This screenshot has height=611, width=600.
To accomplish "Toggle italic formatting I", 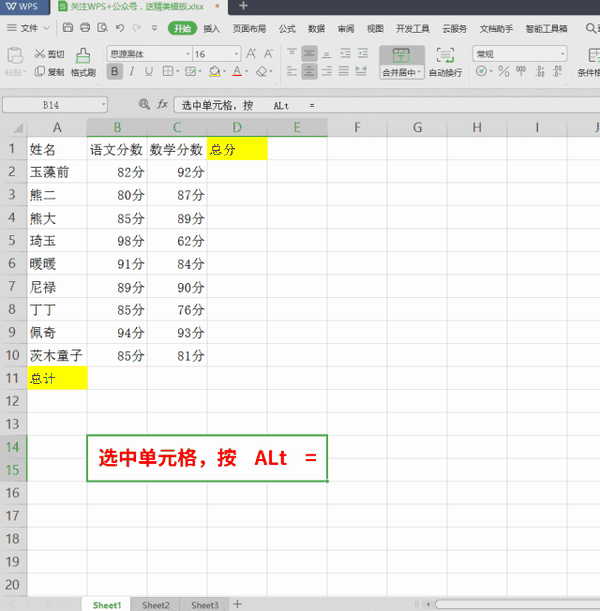I will coord(132,71).
